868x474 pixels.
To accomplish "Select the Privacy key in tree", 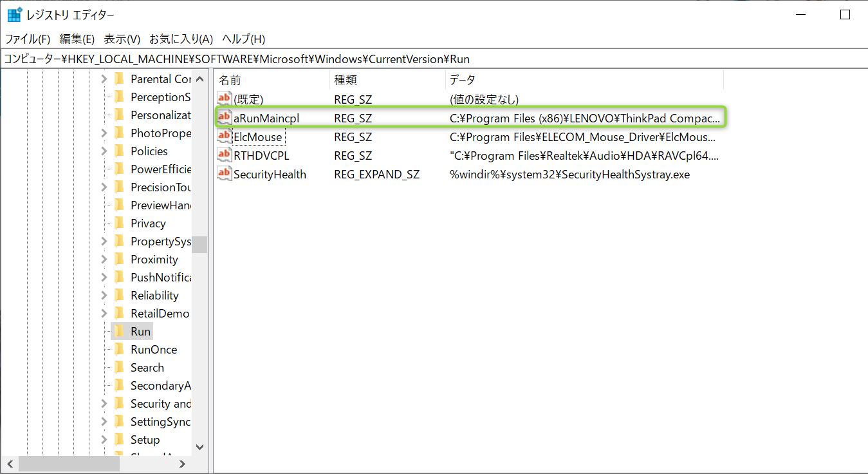I will click(148, 223).
